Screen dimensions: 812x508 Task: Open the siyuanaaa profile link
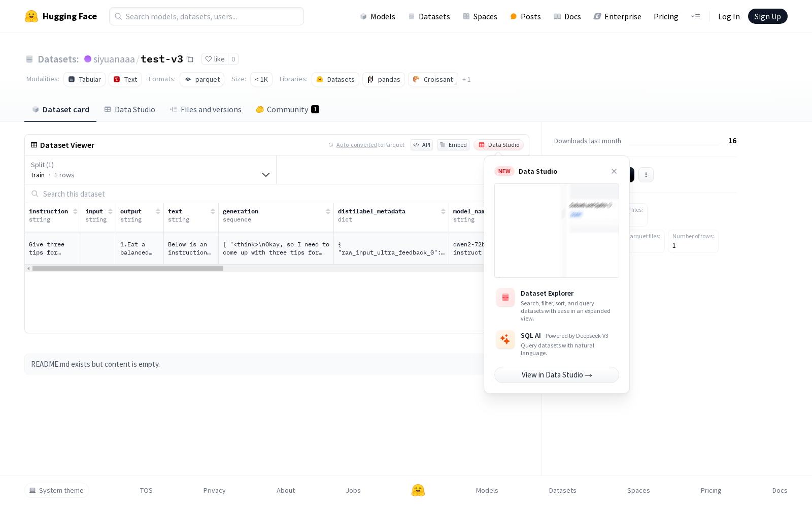tap(114, 59)
